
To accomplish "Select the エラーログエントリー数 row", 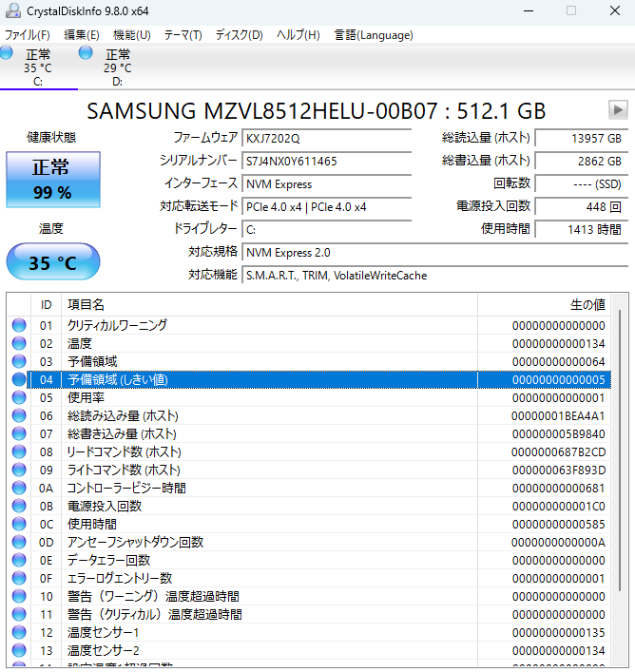I will [309, 578].
